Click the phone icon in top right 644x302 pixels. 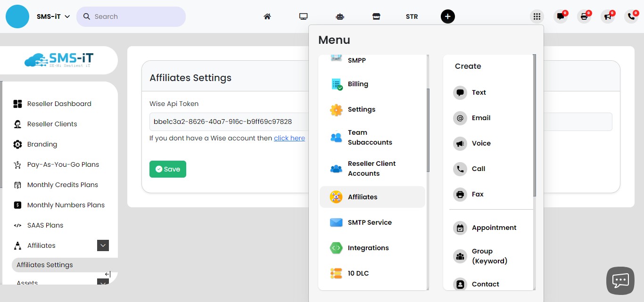pos(631,16)
